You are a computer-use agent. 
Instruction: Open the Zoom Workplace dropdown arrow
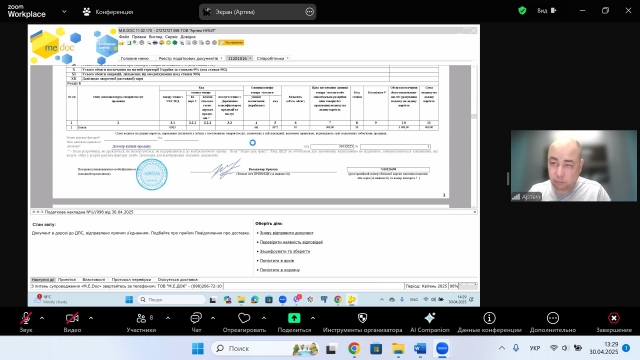pyautogui.click(x=64, y=11)
